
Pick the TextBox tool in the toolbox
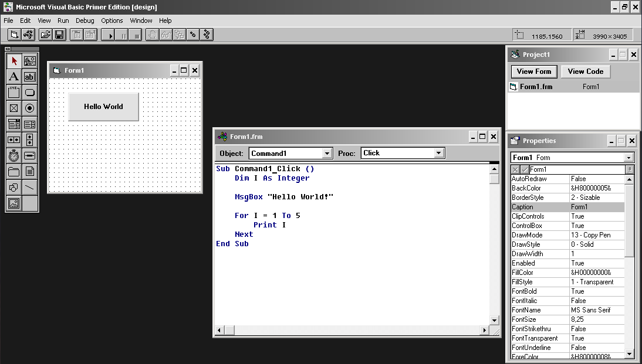point(30,77)
